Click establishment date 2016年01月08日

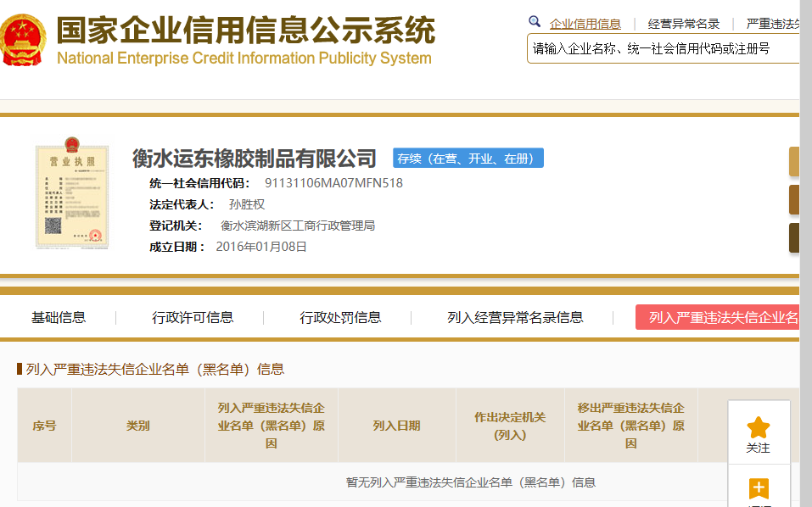(x=261, y=247)
